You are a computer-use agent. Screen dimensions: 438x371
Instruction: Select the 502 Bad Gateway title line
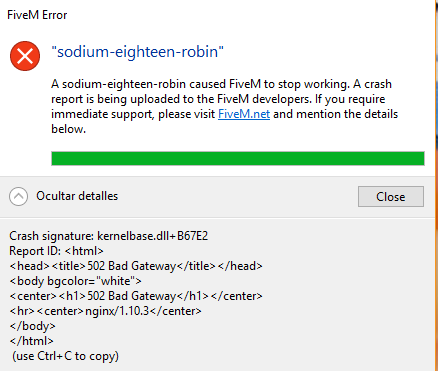pos(136,266)
